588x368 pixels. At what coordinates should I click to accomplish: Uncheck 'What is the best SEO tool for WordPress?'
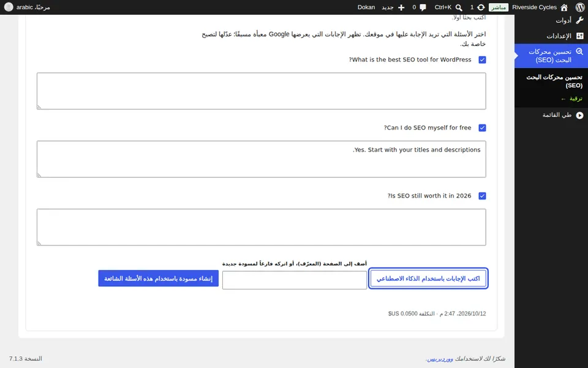click(482, 59)
